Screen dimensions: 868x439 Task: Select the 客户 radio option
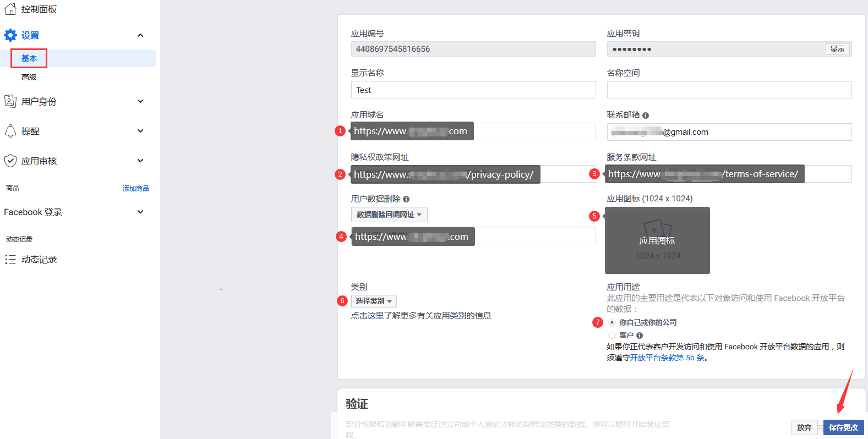pos(612,335)
